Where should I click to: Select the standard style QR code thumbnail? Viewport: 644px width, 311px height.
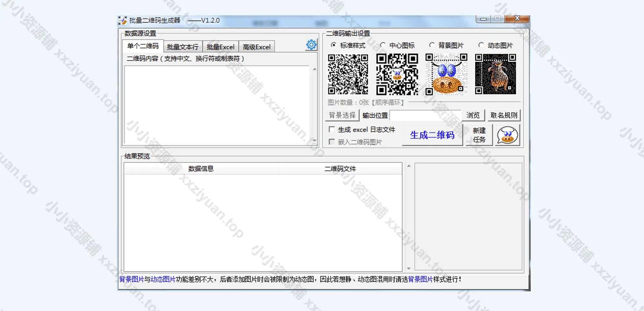click(x=348, y=74)
